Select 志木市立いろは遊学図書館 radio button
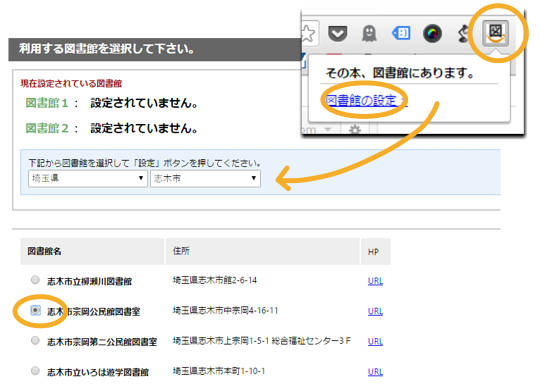 (x=35, y=371)
